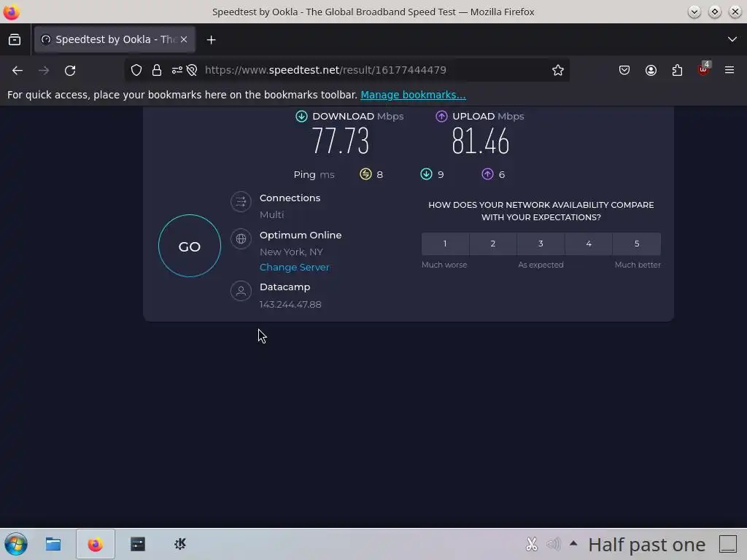This screenshot has height=560, width=747.
Task: Click the Optimum Online server name
Action: [301, 236]
